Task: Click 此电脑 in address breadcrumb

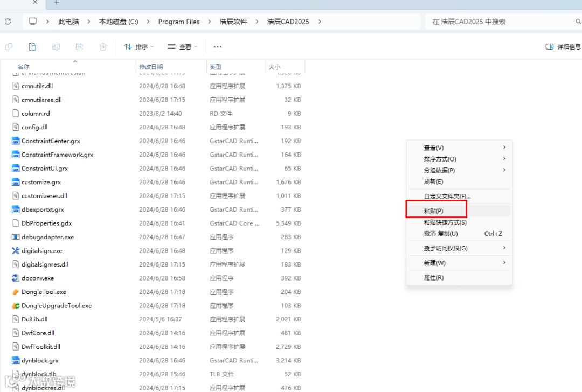Action: [68, 22]
